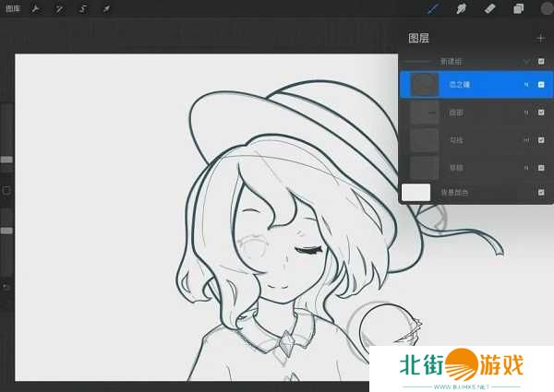
Task: Activate the Transform arrow tool
Action: coord(106,9)
